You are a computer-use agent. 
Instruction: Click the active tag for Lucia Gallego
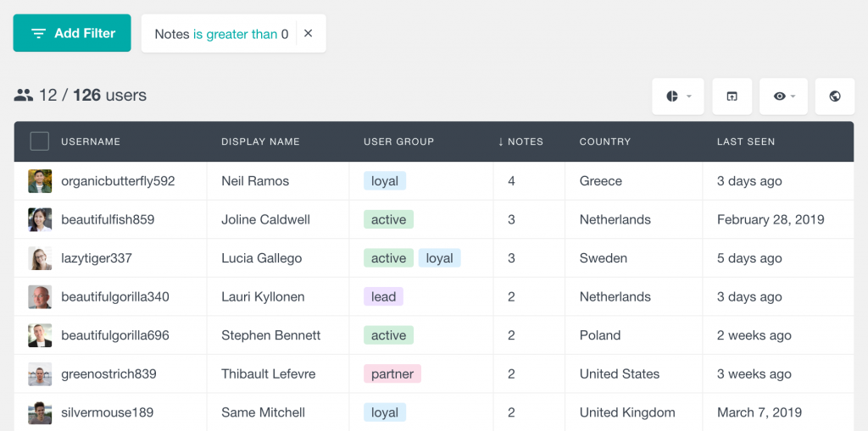coord(388,258)
